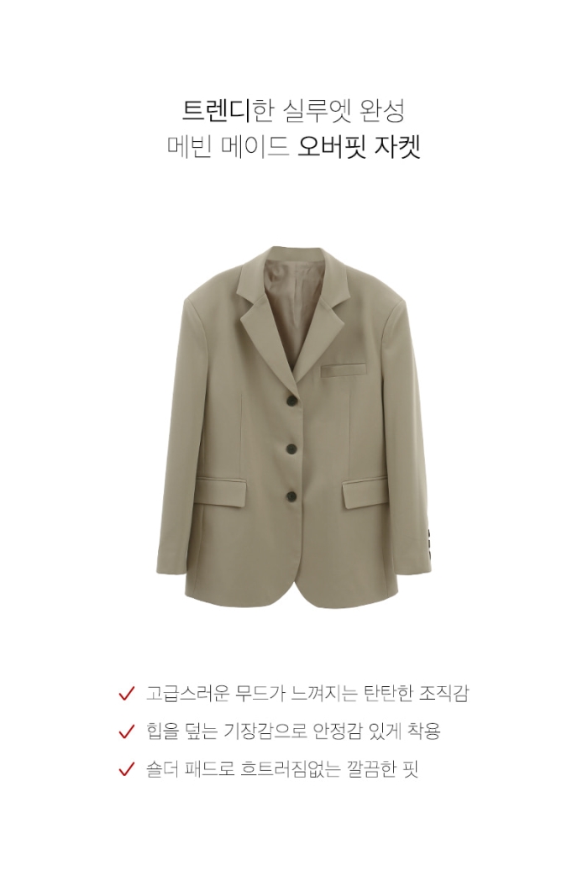Image resolution: width=588 pixels, height=881 pixels.
Task: Select the bold word 트렌디 in the heading
Action: pos(216,111)
